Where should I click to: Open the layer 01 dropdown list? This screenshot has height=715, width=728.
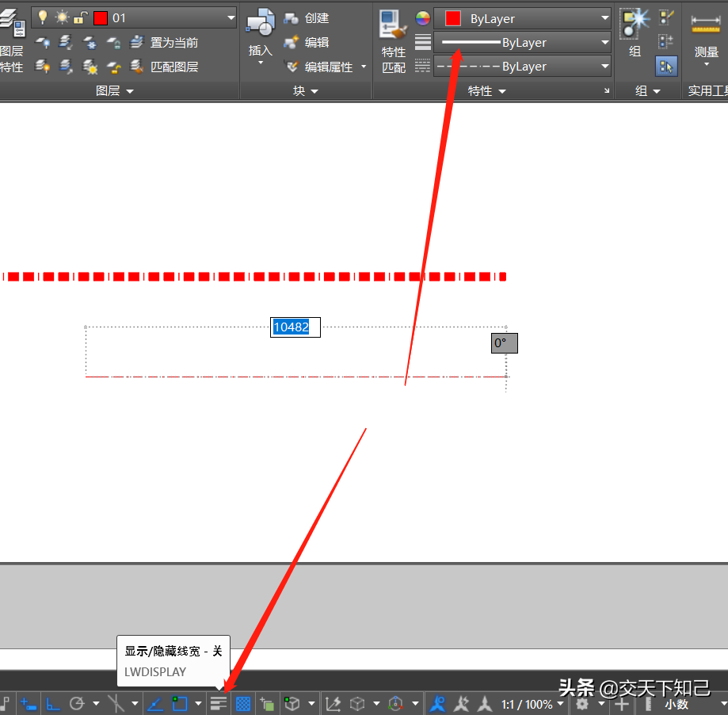(x=231, y=17)
